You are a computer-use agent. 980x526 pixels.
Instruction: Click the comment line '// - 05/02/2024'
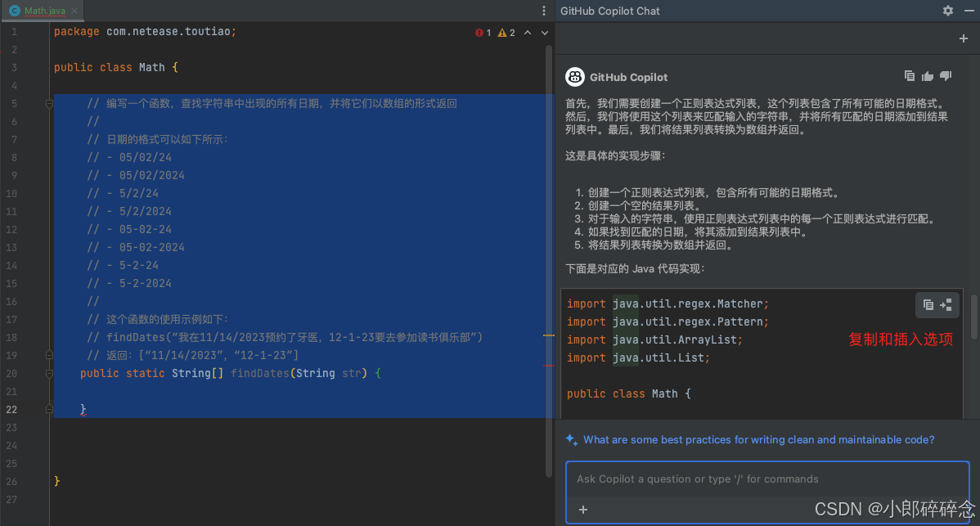tap(136, 176)
